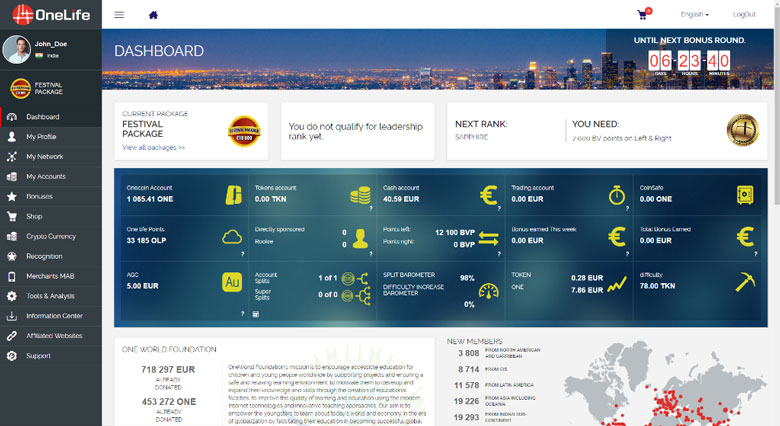Screen dimensions: 780x426
Task: Click the CoinSafe vault icon
Action: 745,195
